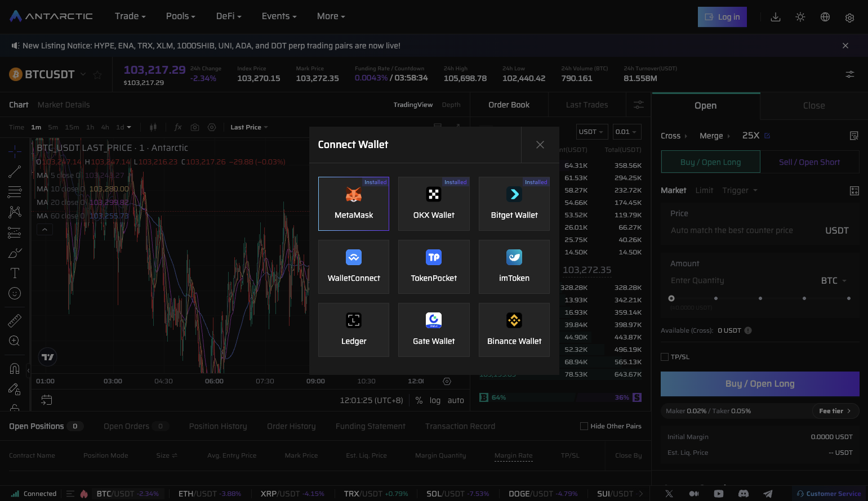The height and width of the screenshot is (501, 868).
Task: Click the Log in button
Action: point(723,17)
